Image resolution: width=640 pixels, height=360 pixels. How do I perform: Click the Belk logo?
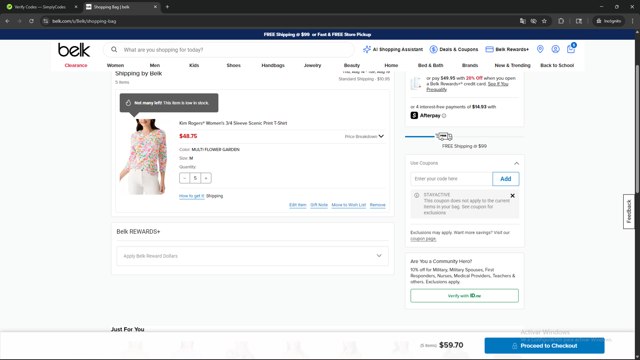tap(74, 50)
